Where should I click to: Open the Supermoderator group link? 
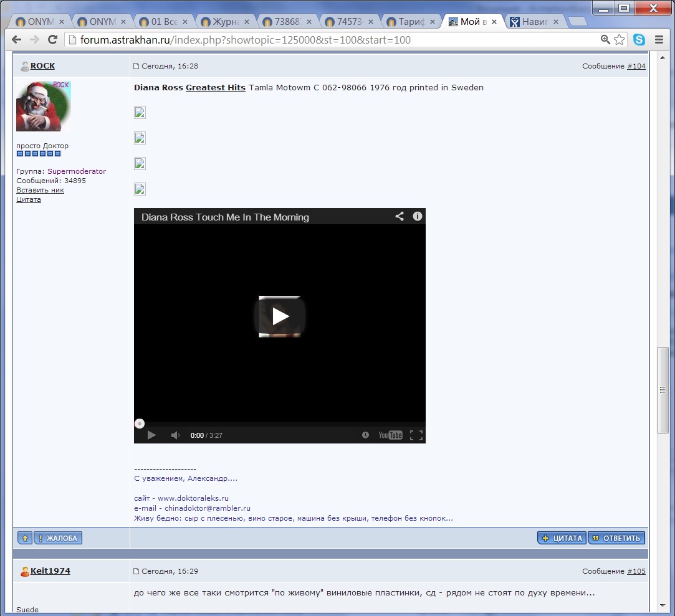click(77, 171)
